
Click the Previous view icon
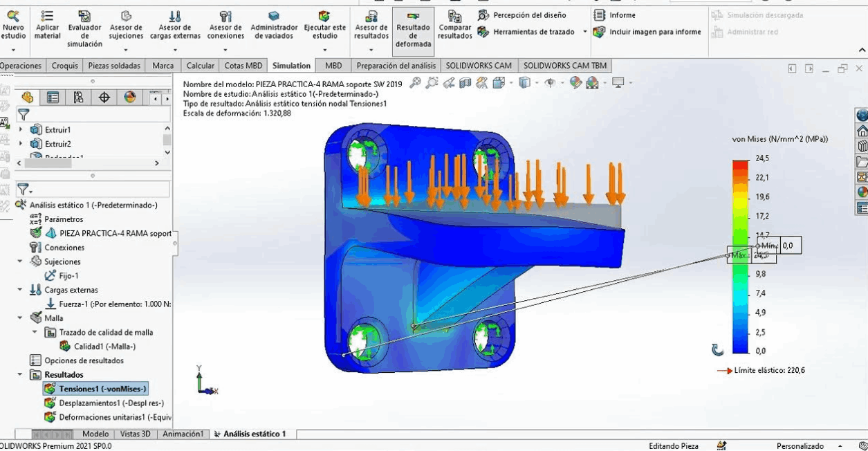click(x=449, y=83)
